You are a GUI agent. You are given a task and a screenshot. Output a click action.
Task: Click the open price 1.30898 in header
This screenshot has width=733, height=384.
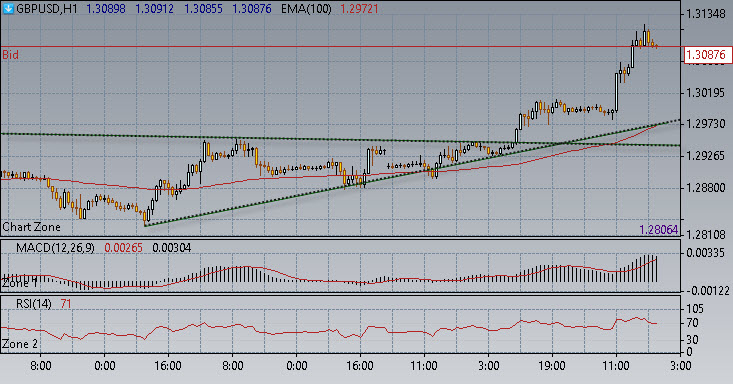click(x=106, y=9)
